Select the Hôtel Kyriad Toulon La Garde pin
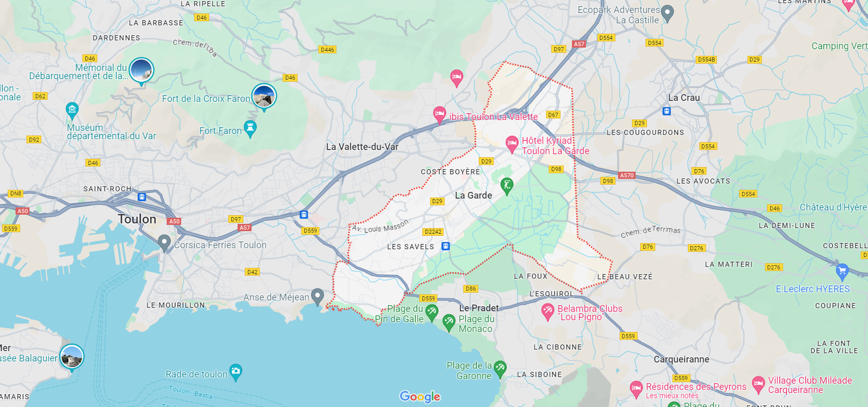Image resolution: width=868 pixels, height=407 pixels. click(512, 144)
